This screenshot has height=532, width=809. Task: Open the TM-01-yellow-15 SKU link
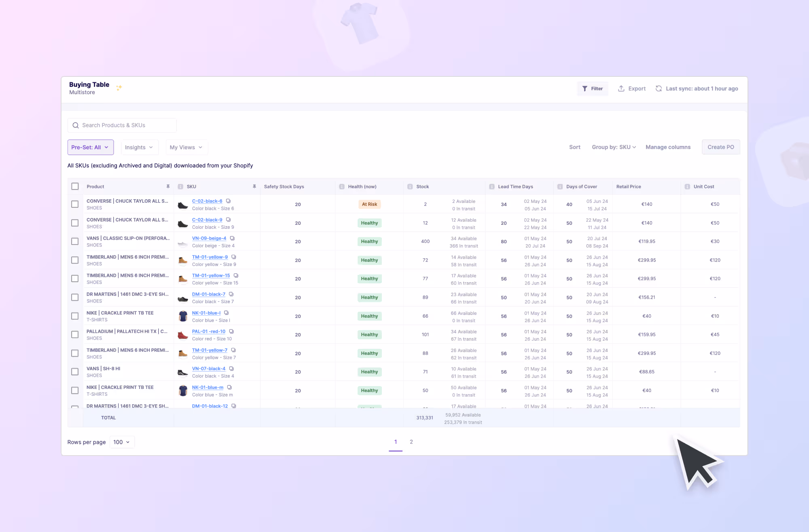tap(211, 276)
